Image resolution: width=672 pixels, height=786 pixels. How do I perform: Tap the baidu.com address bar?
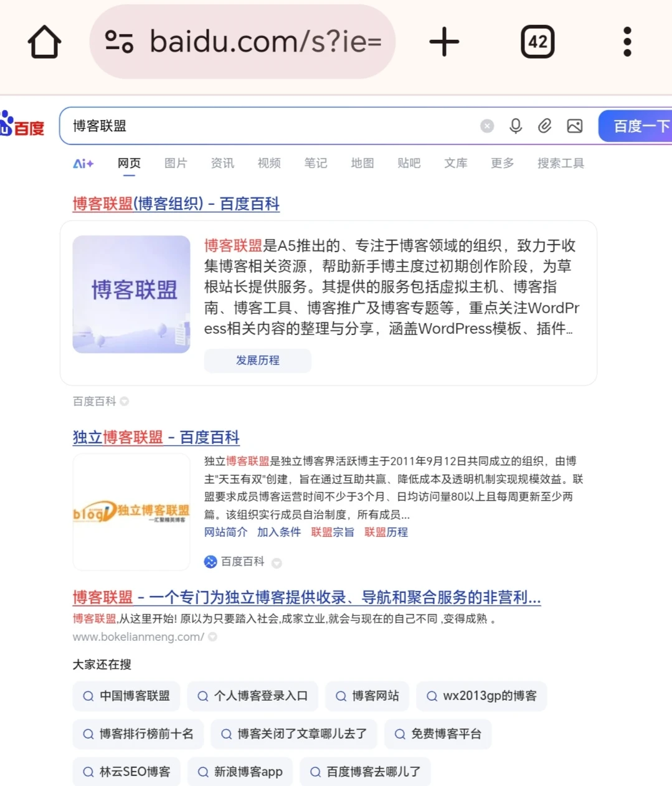243,42
